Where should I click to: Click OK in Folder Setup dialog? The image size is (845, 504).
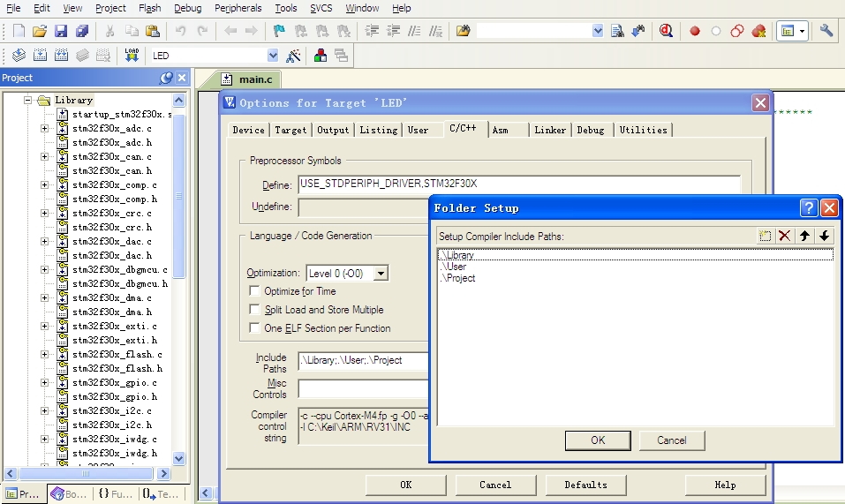[598, 440]
